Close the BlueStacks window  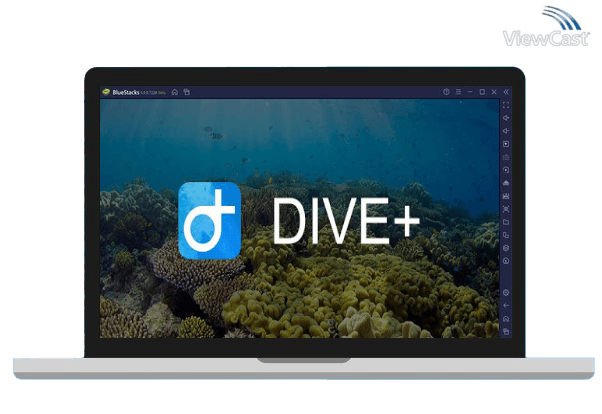(494, 92)
